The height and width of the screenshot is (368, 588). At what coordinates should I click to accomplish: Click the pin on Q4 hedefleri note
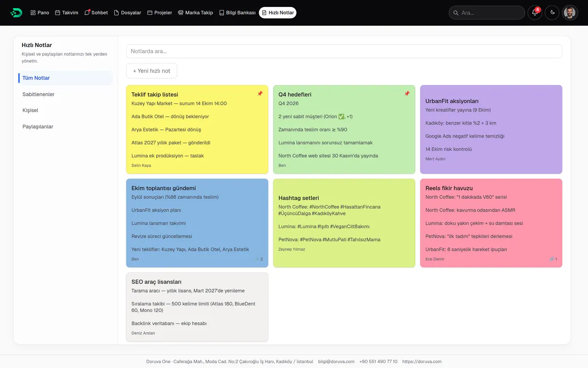click(x=407, y=94)
